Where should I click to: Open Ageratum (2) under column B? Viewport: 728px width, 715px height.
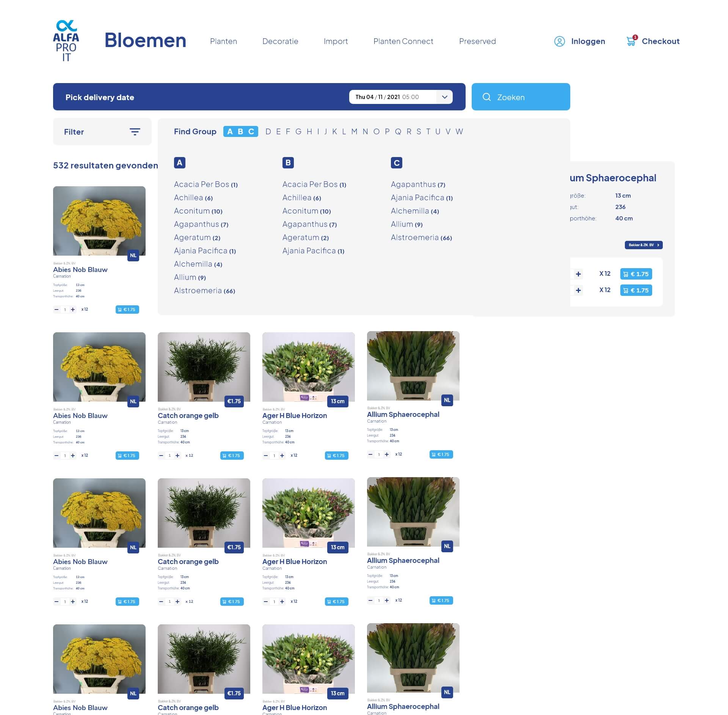(306, 237)
